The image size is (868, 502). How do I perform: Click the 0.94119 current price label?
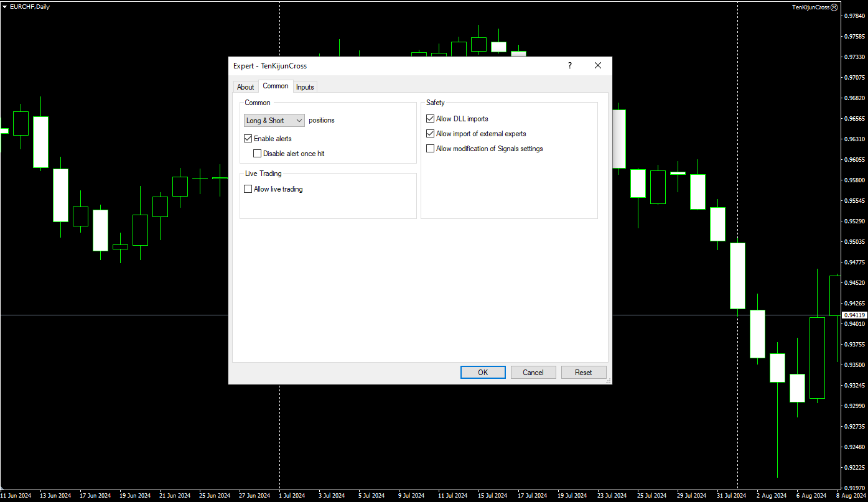click(x=853, y=315)
